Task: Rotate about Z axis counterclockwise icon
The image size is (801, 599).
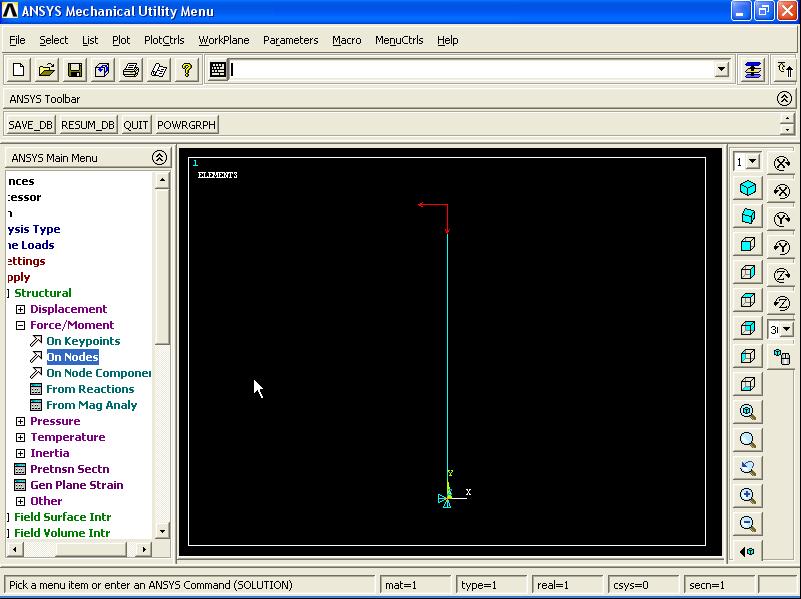Action: tap(782, 304)
